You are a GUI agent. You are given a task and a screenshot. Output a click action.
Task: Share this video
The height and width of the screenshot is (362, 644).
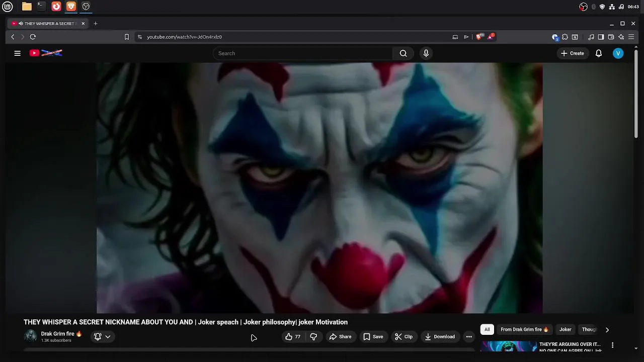point(341,337)
